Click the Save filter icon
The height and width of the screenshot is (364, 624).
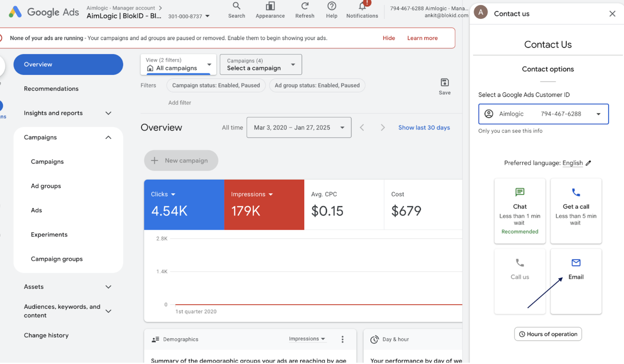tap(445, 83)
